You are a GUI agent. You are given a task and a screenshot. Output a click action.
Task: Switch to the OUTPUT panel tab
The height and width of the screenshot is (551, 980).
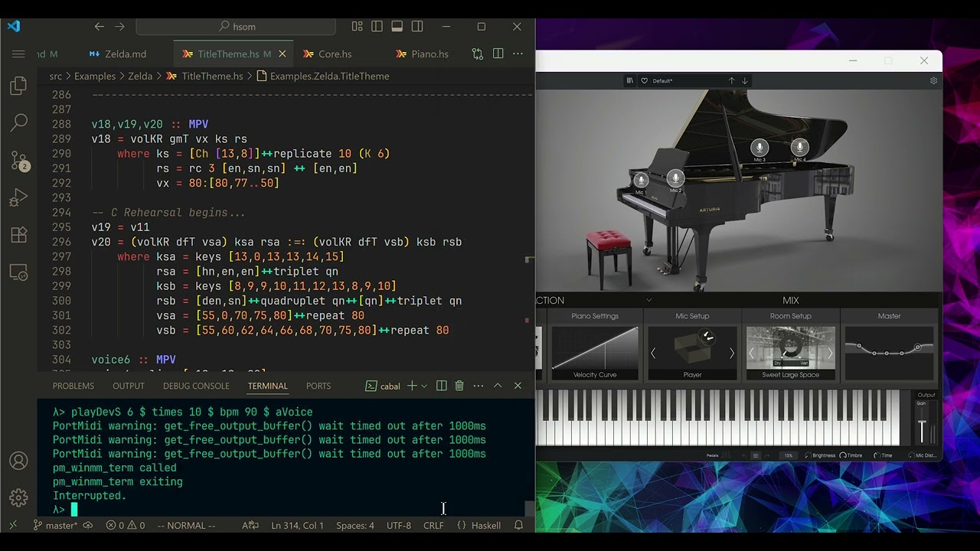[x=129, y=386]
